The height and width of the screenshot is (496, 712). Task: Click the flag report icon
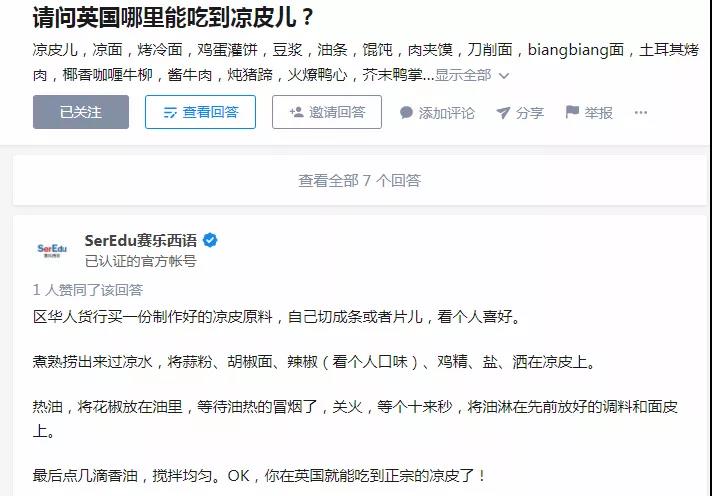(572, 112)
